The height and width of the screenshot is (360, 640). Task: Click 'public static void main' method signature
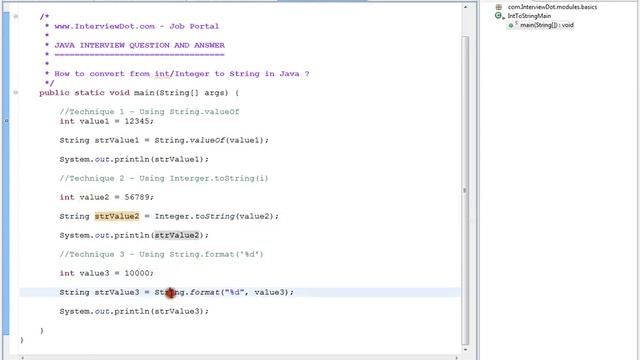(x=139, y=93)
